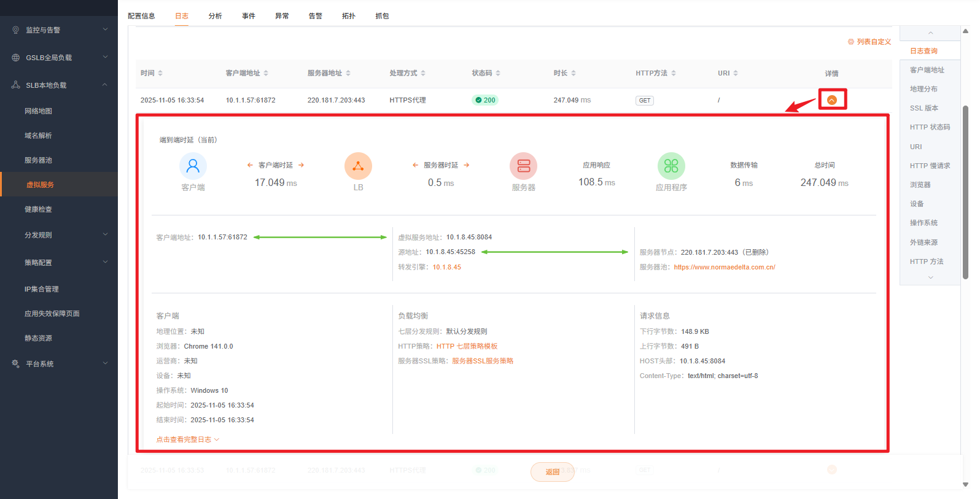Select health check in sidebar

pos(38,209)
